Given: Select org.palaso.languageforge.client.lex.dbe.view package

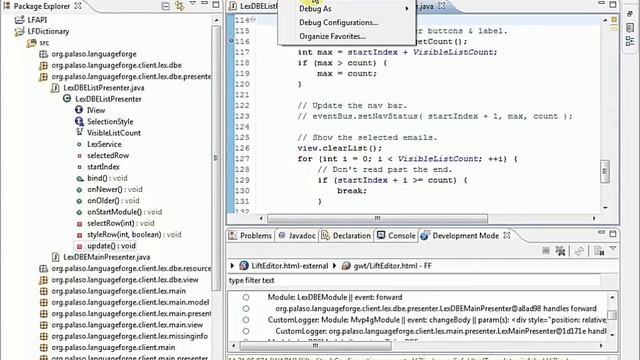Looking at the screenshot, I should coord(125,280).
